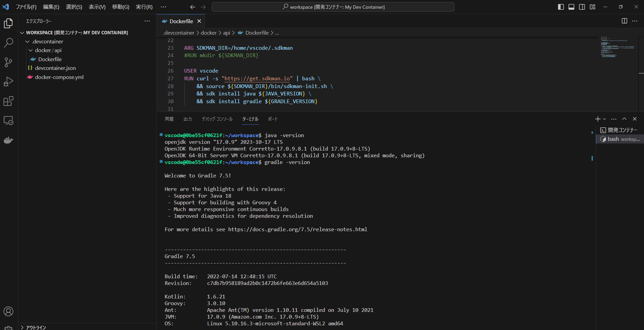Open the 表示 menu
Image resolution: width=644 pixels, height=330 pixels.
(x=97, y=7)
